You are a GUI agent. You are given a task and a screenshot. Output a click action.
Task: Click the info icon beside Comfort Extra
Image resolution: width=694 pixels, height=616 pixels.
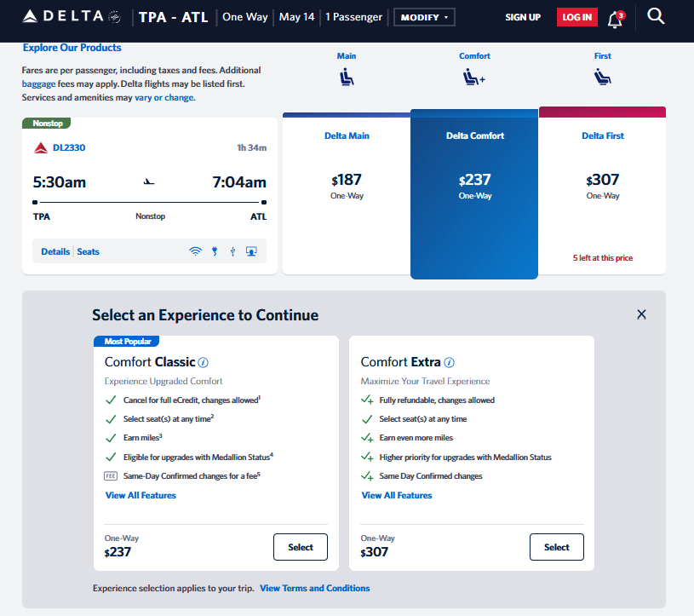click(449, 362)
